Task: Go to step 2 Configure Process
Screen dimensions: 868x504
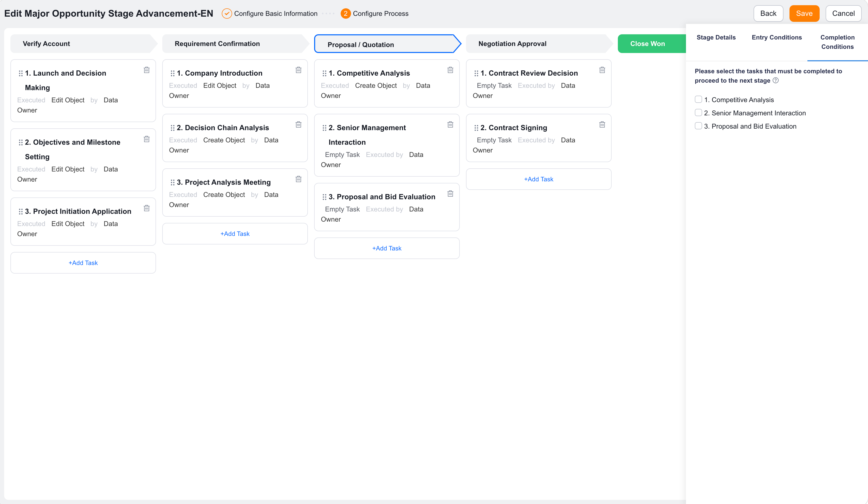Action: tap(374, 14)
